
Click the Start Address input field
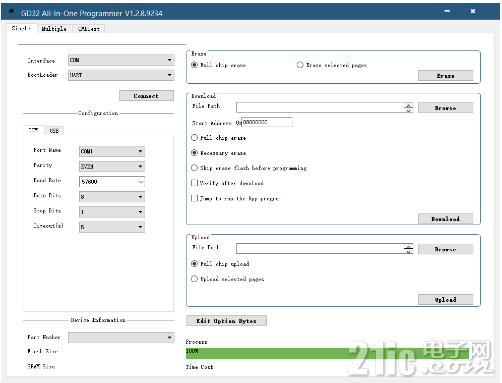[x=267, y=122]
